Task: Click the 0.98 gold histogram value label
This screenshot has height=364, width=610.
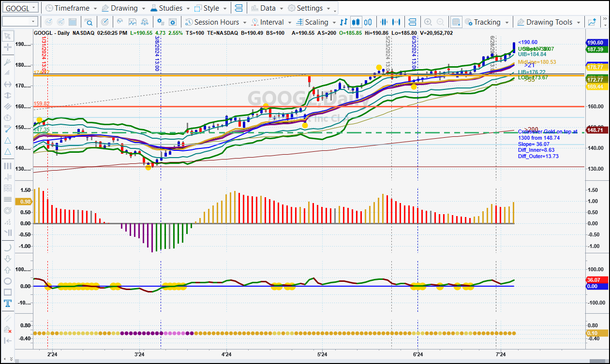Action: [x=25, y=201]
